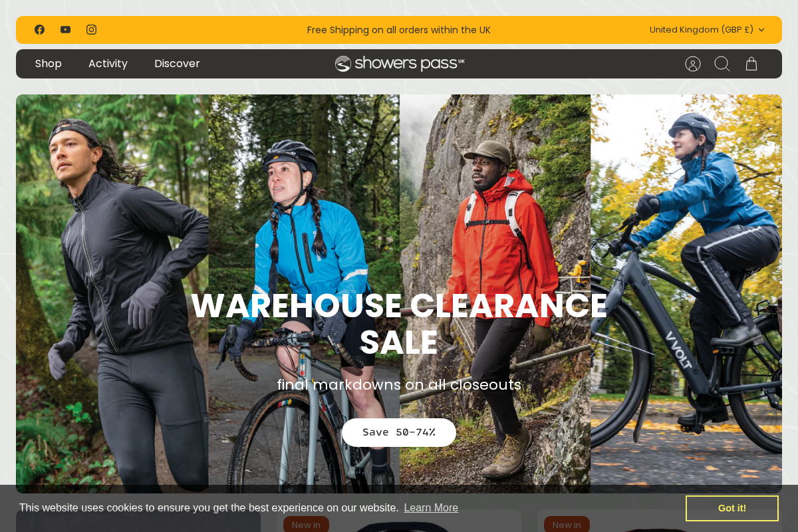Open the Shop menu

pos(49,64)
